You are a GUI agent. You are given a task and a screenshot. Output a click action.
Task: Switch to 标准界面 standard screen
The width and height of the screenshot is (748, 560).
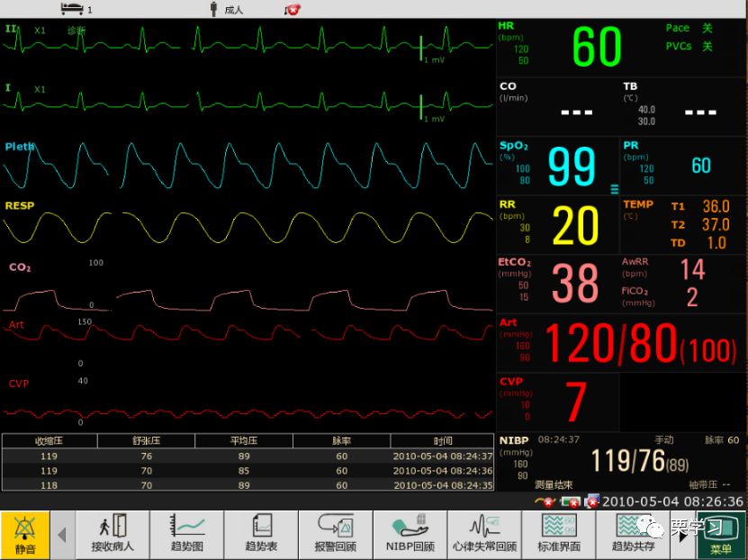559,535
